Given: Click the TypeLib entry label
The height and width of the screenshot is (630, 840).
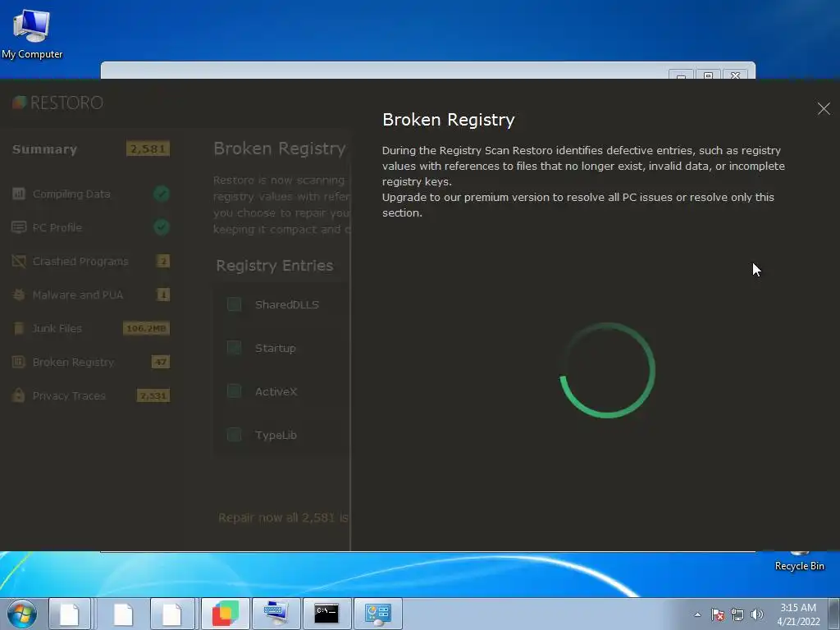Looking at the screenshot, I should pyautogui.click(x=276, y=435).
